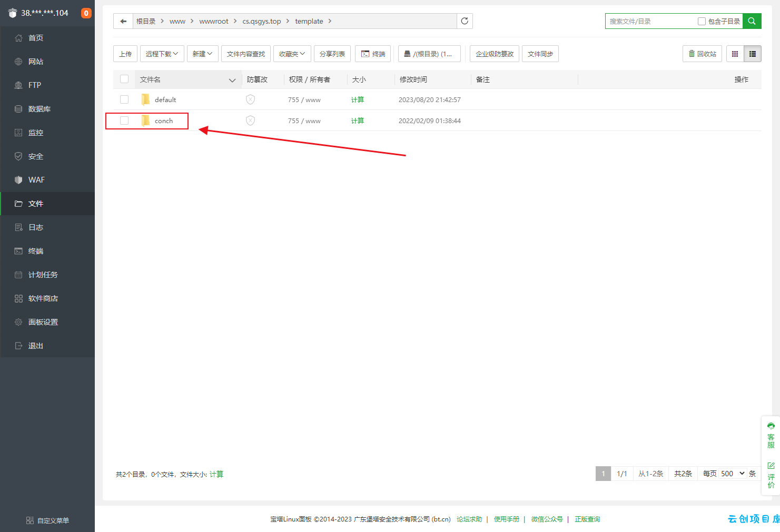This screenshot has width=780, height=532.
Task: Click tamper-proof shield icon for conch folder
Action: click(251, 121)
